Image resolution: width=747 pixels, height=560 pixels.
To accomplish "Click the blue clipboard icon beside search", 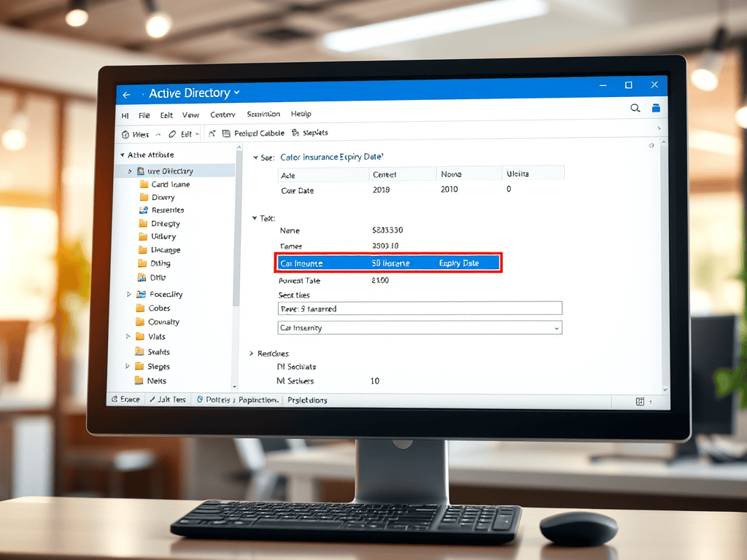I will tap(656, 108).
